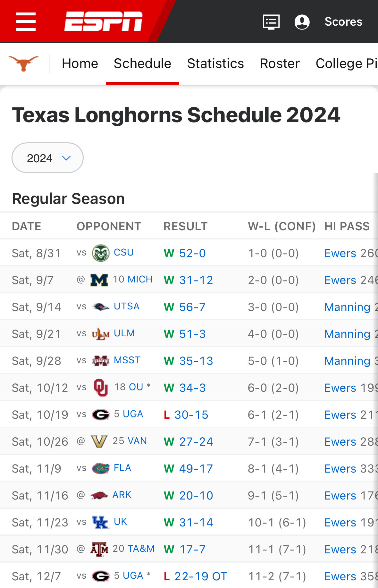Viewport: 378px width, 588px height.
Task: Expand the 2024 season dropdown
Action: (x=47, y=158)
